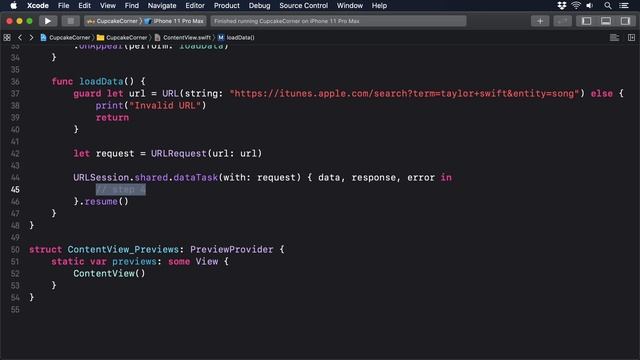This screenshot has height=360, width=640.
Task: Click the volume menu bar icon
Action: point(590,6)
